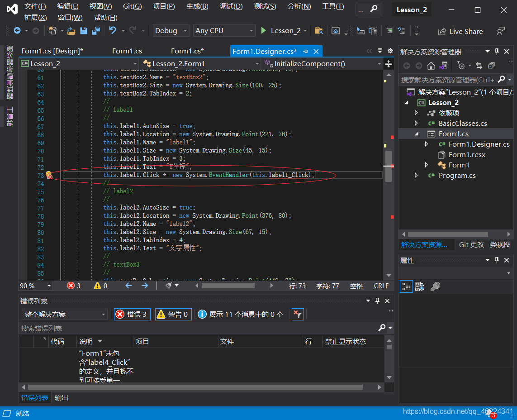Toggle the Errors 3 filter button
The image size is (517, 420).
132,315
